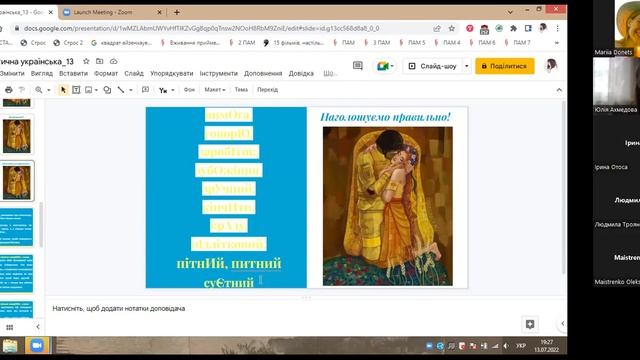Open the Chrome three-dot menu
640x360 pixels.
[x=558, y=29]
